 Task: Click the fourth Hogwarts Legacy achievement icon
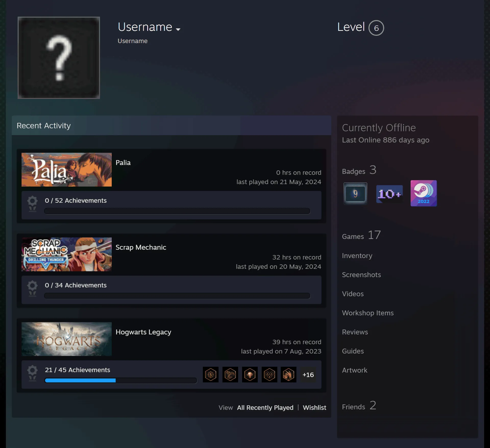[269, 375]
